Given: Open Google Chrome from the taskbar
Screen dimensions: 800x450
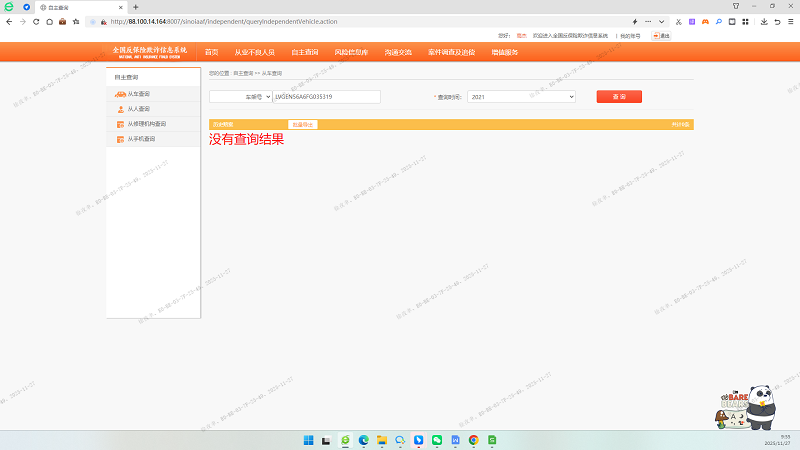Looking at the screenshot, I should click(473, 440).
